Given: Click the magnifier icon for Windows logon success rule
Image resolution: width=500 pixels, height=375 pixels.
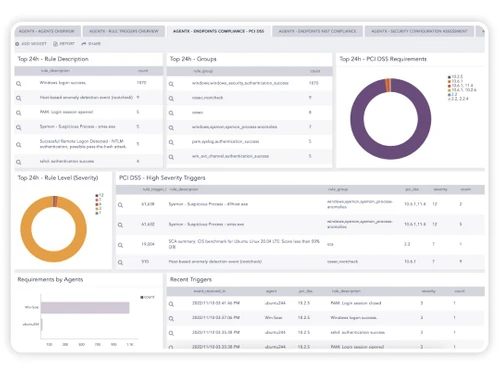Looking at the screenshot, I should [x=19, y=84].
